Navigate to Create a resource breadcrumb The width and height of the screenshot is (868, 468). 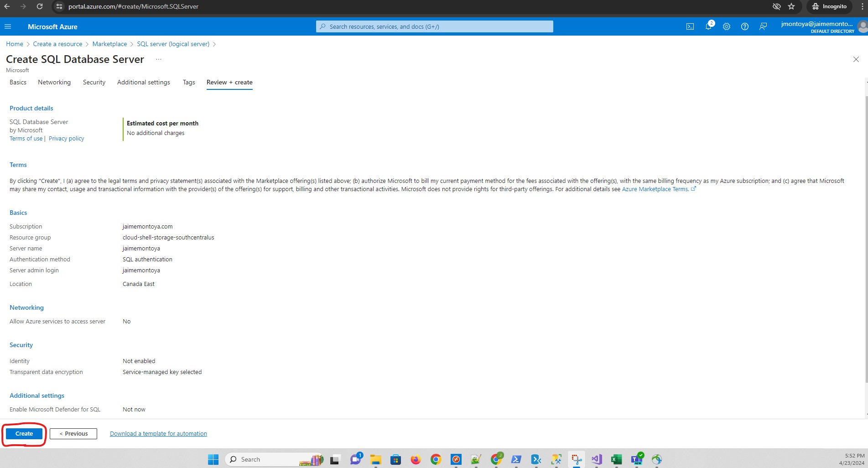pos(57,44)
